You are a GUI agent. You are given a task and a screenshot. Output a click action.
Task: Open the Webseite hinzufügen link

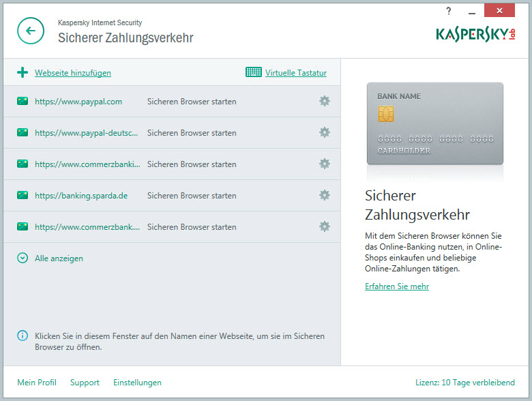click(72, 72)
